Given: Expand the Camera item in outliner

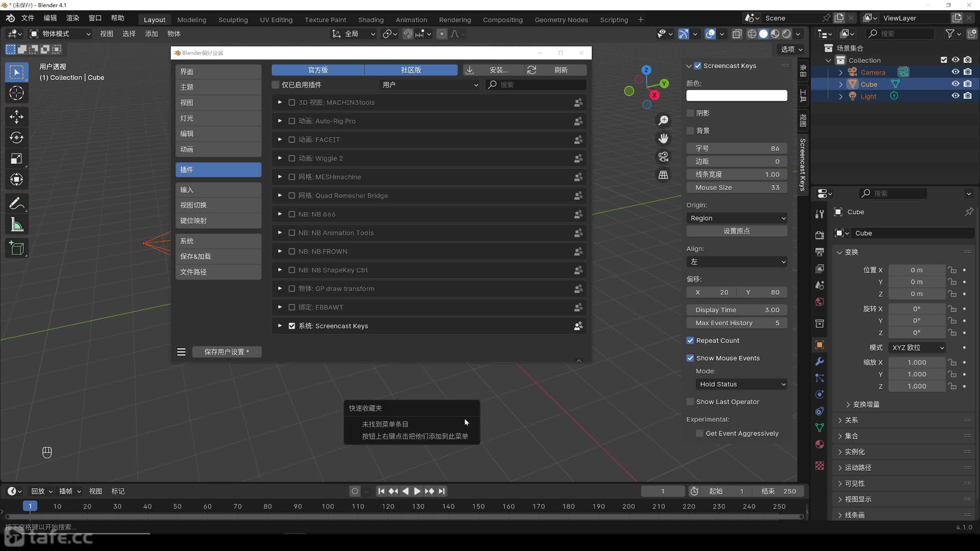Looking at the screenshot, I should 841,72.
